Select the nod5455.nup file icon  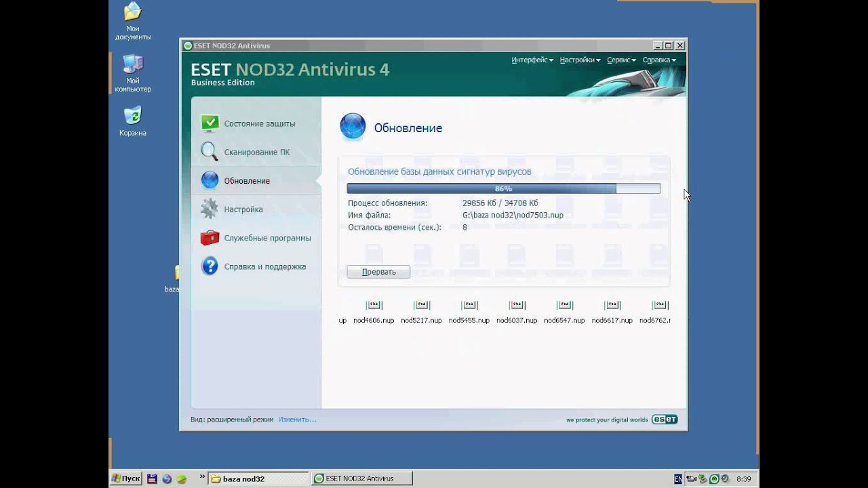[469, 305]
